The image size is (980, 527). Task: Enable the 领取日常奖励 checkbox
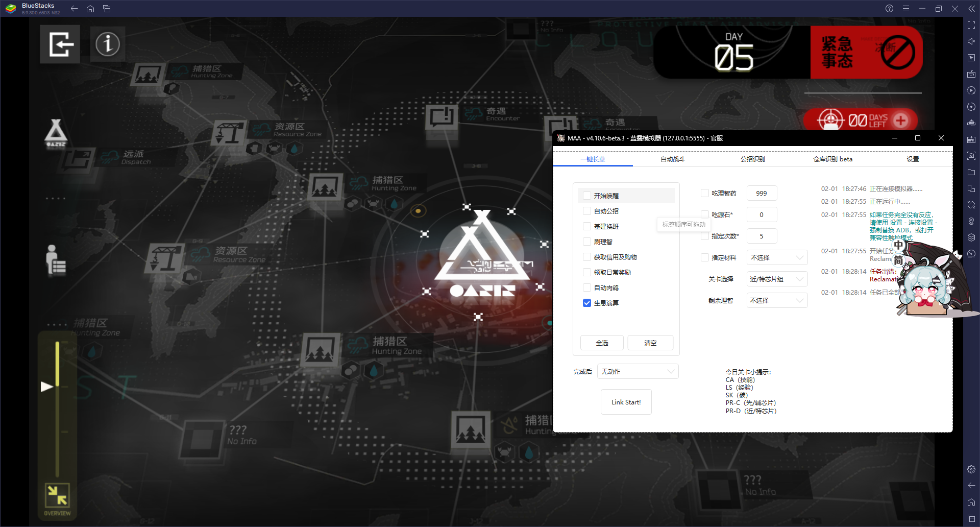(x=587, y=272)
